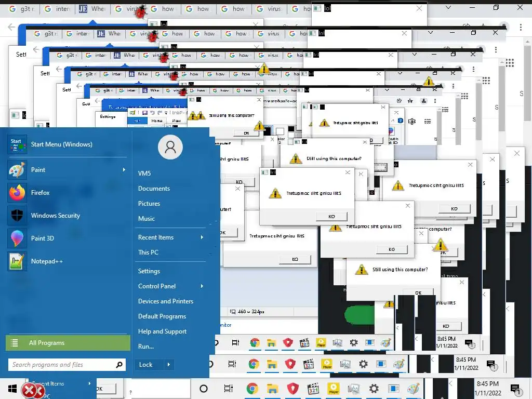
Task: Open All Programs in the Start menu
Action: click(x=68, y=343)
